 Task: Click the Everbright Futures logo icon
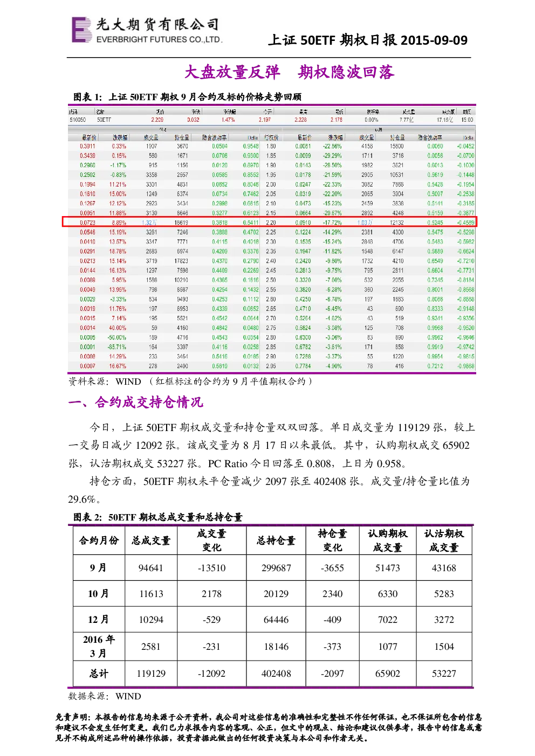pyautogui.click(x=81, y=30)
